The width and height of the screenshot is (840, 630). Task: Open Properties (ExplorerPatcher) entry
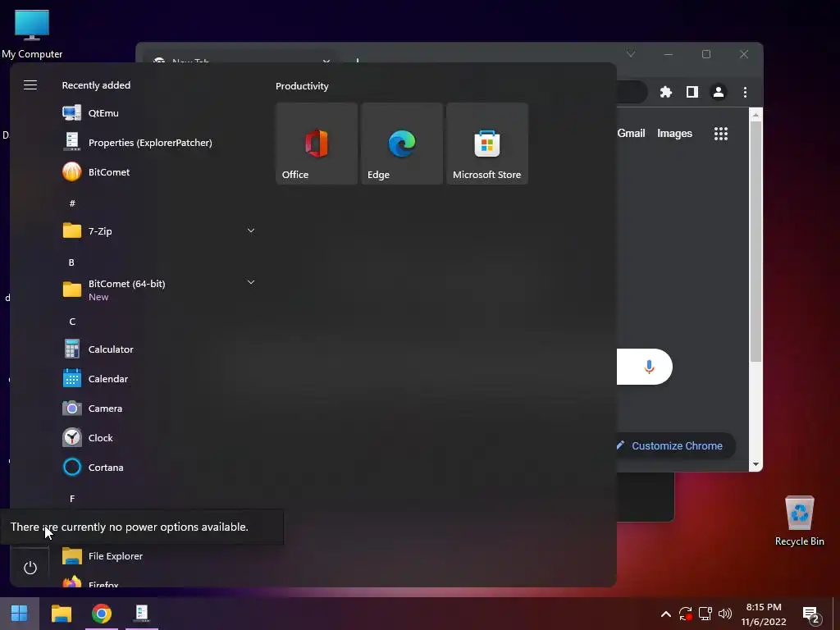158,143
